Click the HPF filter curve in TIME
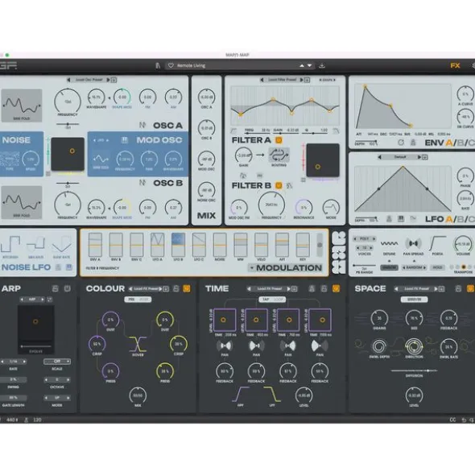The width and height of the screenshot is (475, 476). coord(241,395)
